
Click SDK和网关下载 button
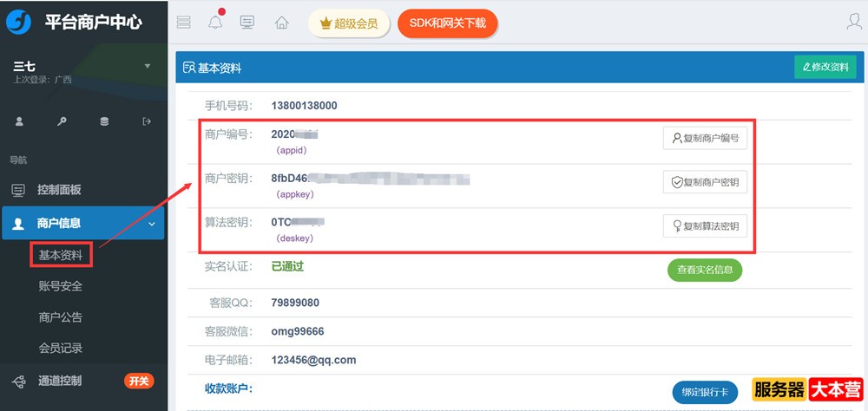click(x=447, y=24)
